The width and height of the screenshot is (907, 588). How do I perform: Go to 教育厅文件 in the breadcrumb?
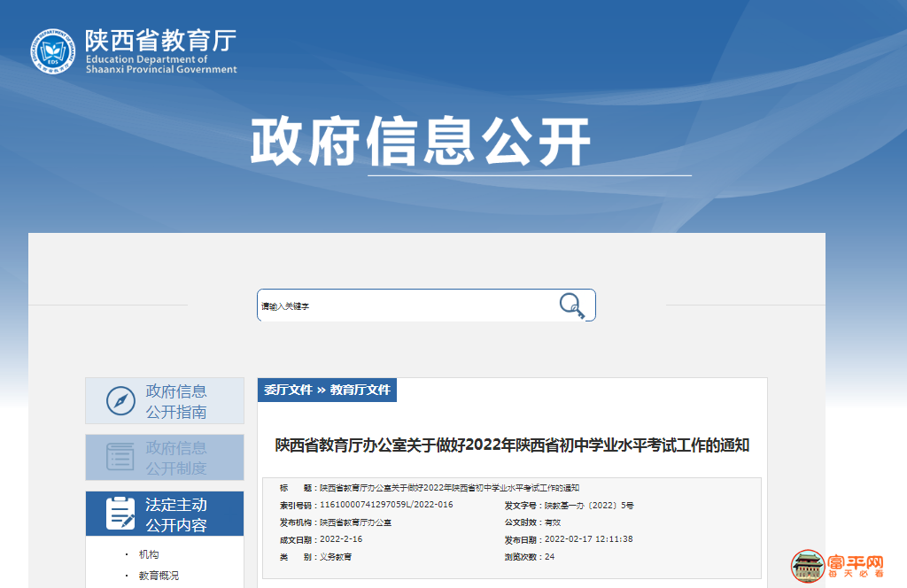click(360, 390)
